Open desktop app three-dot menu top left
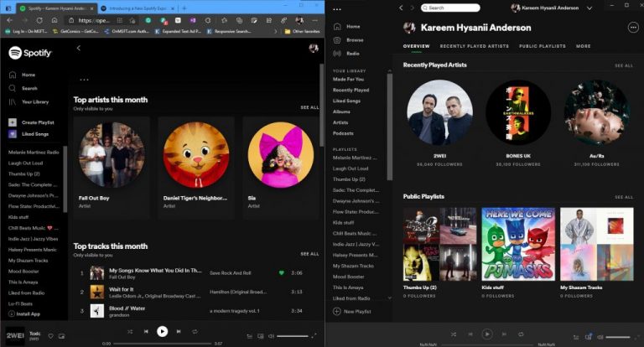Image resolution: width=644 pixels, height=347 pixels. [x=337, y=9]
